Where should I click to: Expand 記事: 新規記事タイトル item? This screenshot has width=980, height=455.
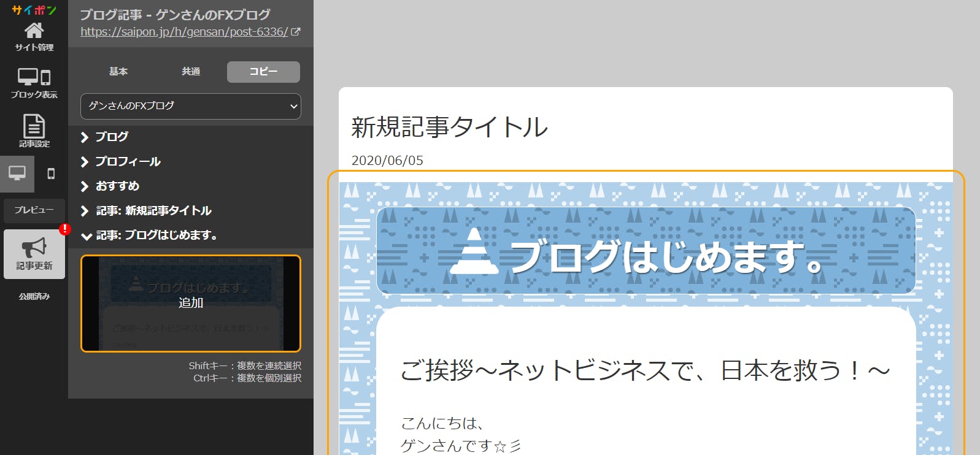tap(153, 211)
